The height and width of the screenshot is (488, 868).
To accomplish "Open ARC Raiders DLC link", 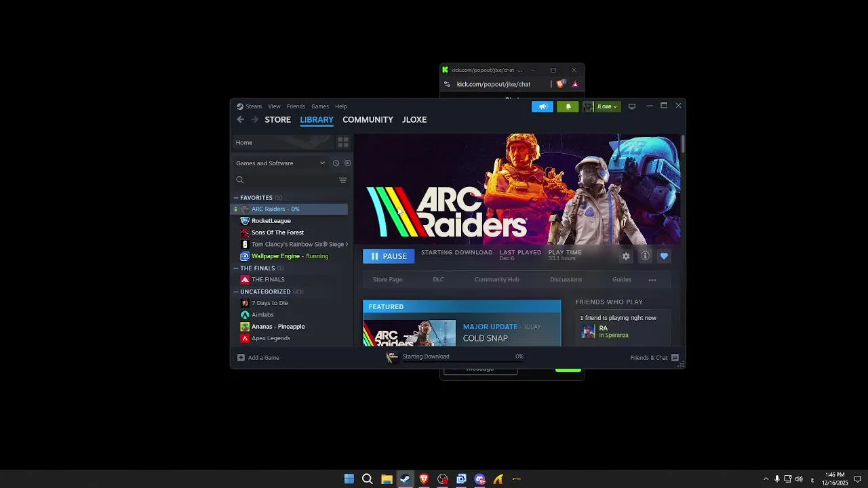I will click(438, 280).
